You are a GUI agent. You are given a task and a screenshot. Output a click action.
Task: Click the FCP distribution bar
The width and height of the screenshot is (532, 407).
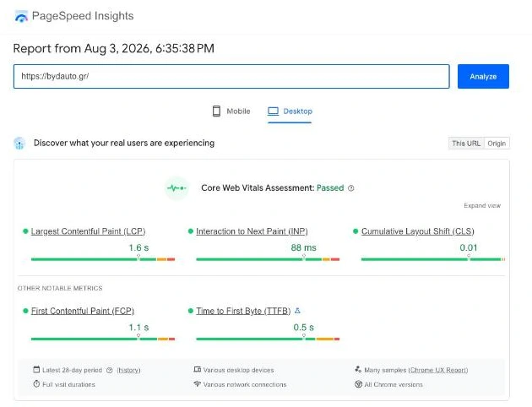pyautogui.click(x=103, y=339)
